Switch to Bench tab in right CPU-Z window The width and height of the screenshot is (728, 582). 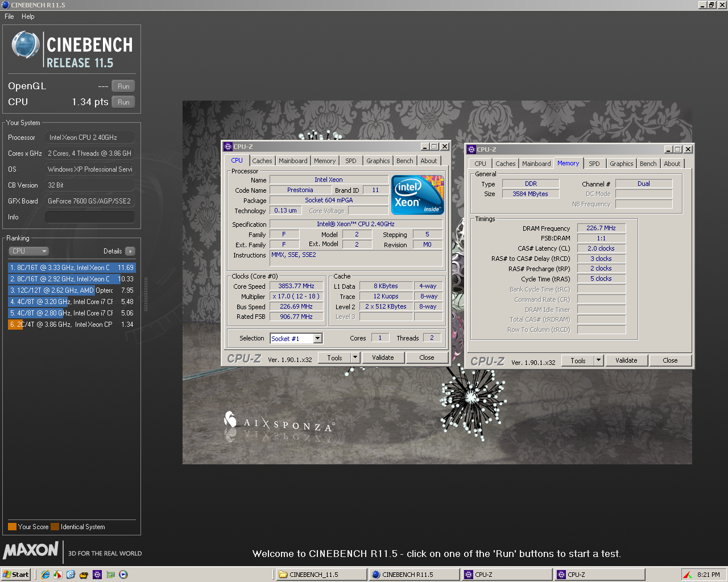pos(648,164)
